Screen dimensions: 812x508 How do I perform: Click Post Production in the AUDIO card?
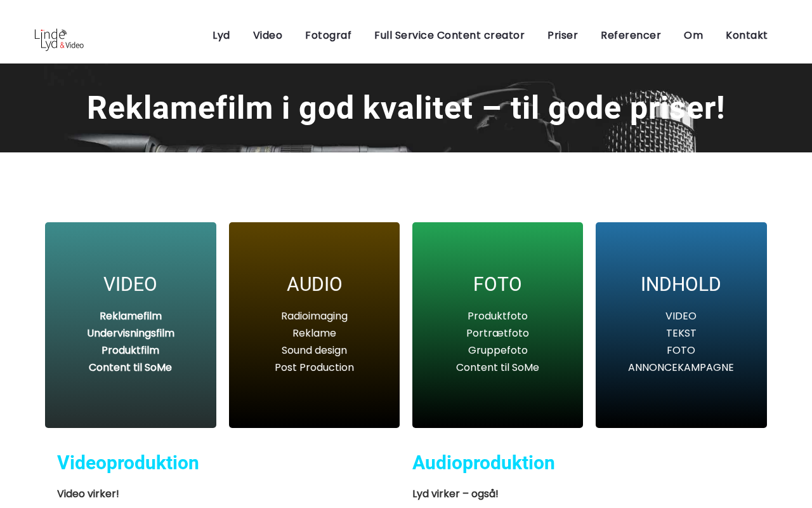tap(315, 368)
